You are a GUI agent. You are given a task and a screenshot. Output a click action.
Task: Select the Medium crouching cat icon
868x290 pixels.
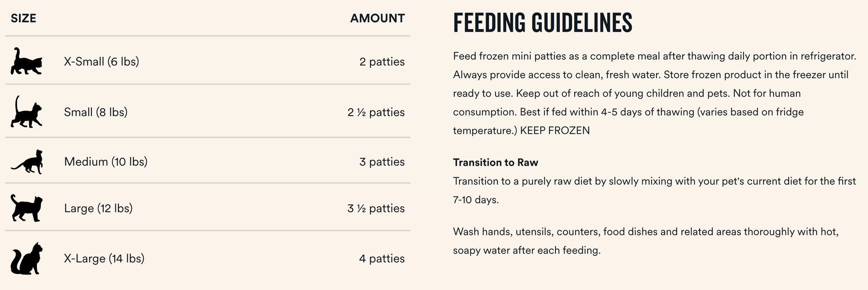(x=27, y=162)
